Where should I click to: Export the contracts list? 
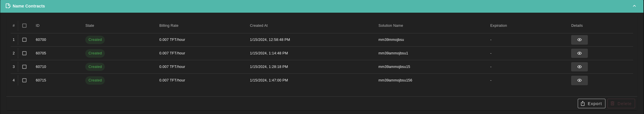[591, 104]
